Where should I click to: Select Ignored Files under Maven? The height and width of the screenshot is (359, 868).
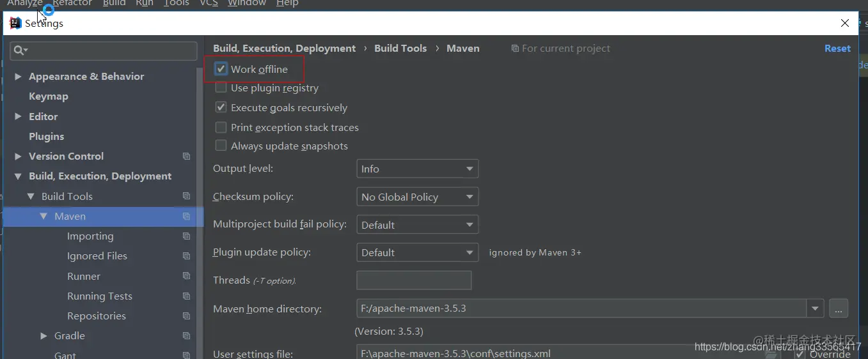point(97,256)
